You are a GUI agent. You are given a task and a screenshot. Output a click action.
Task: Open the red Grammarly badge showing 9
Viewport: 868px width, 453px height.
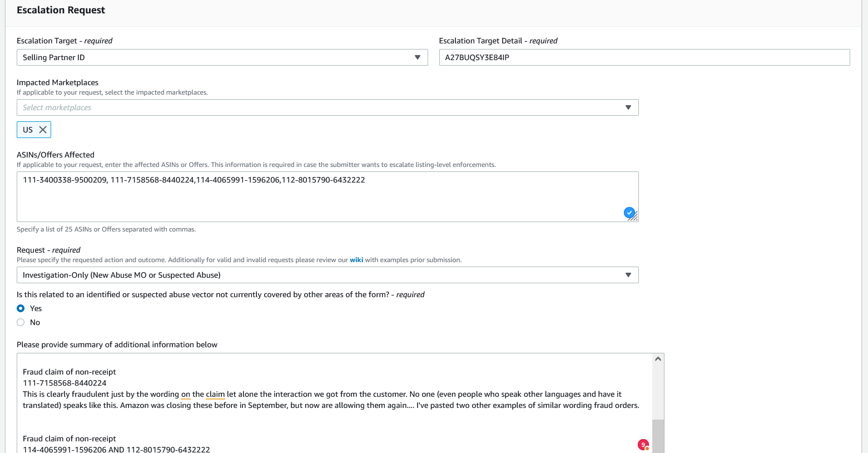(x=643, y=445)
